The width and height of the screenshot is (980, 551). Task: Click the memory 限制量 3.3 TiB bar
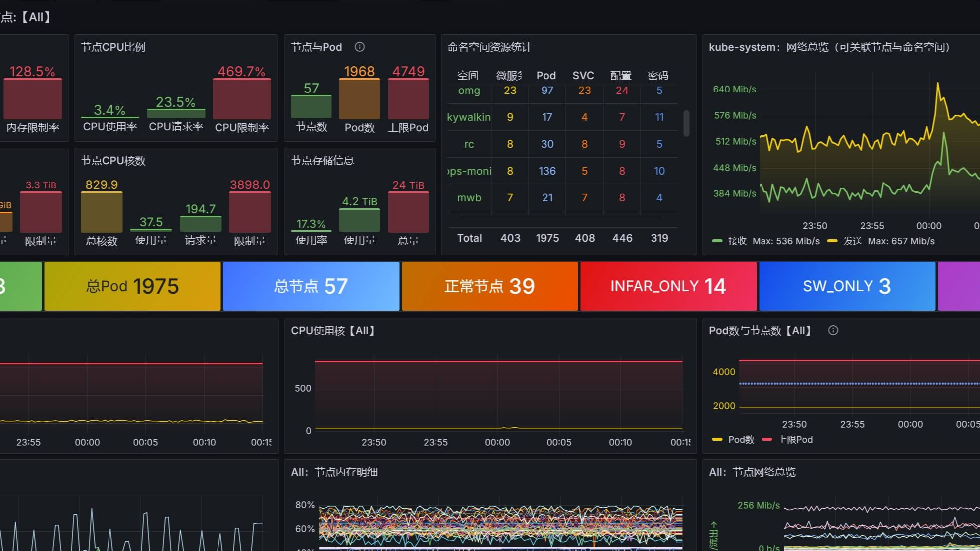point(41,212)
